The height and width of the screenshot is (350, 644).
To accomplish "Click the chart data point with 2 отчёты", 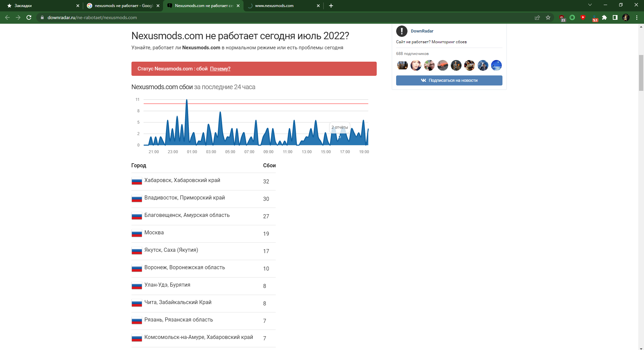I will (339, 137).
